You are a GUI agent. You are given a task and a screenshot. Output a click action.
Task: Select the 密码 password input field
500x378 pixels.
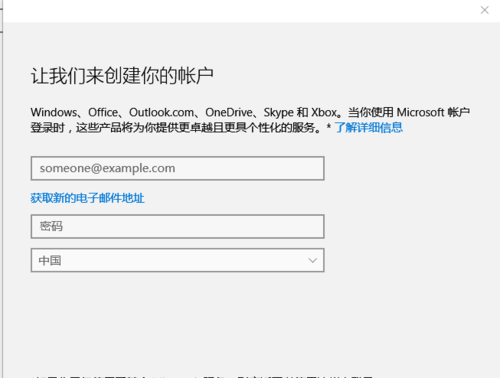[x=177, y=226]
